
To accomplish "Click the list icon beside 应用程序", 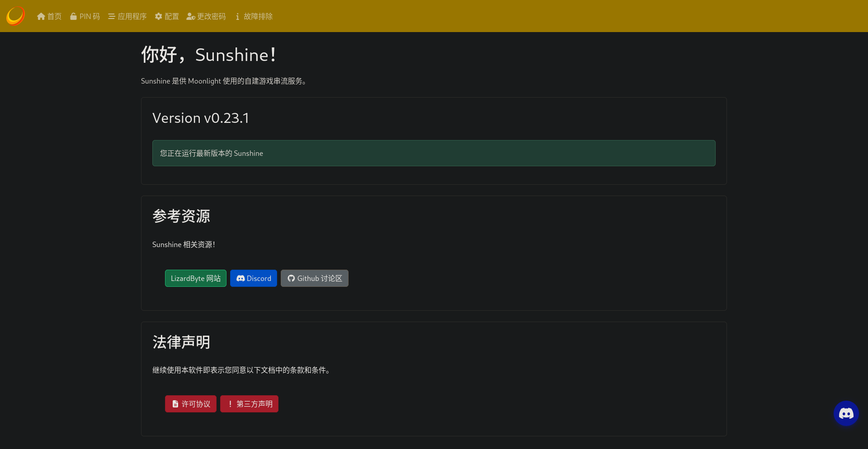I will [112, 16].
